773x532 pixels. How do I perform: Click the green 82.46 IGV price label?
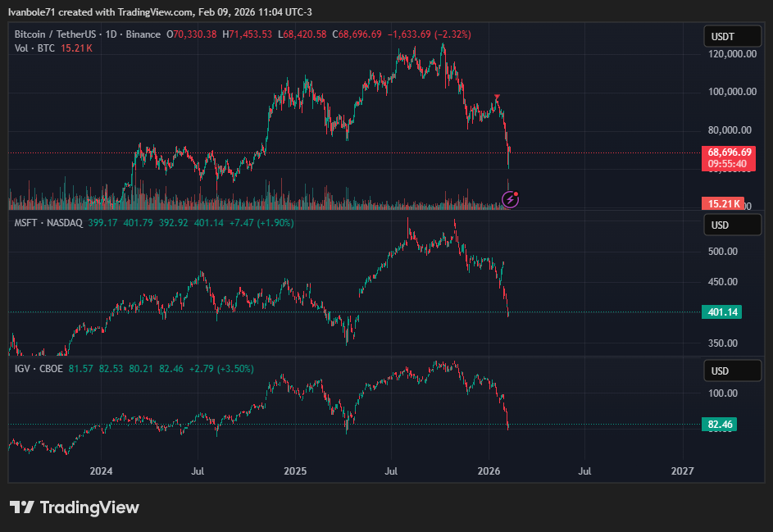722,425
